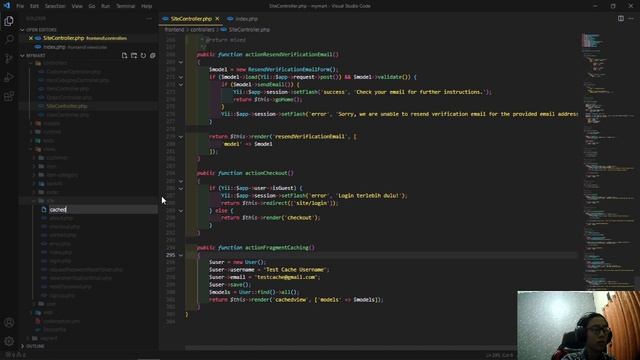Open the Explorer view in activity bar
The image size is (640, 360).
tap(9, 21)
